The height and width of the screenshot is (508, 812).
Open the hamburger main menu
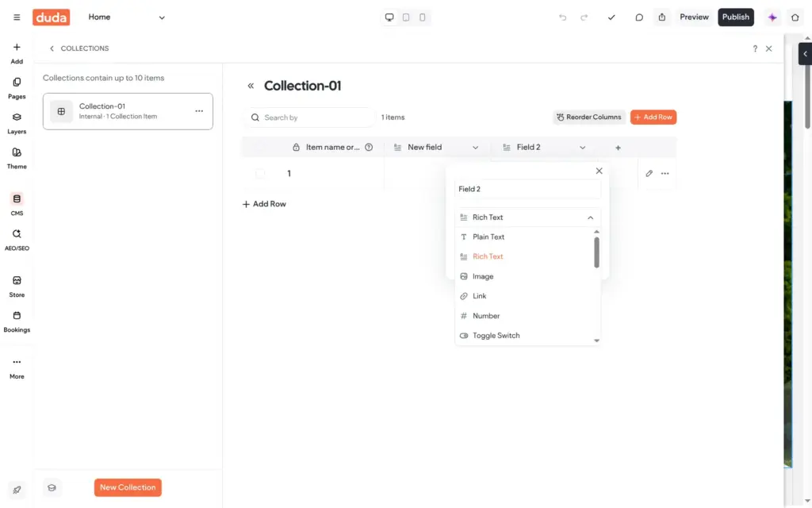click(17, 17)
